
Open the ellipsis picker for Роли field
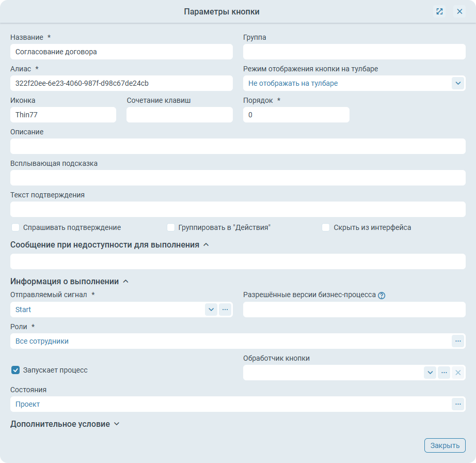(x=457, y=341)
